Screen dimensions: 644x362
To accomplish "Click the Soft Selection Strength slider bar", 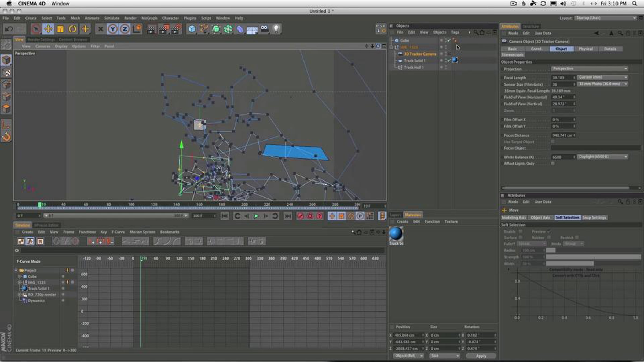I will click(594, 257).
